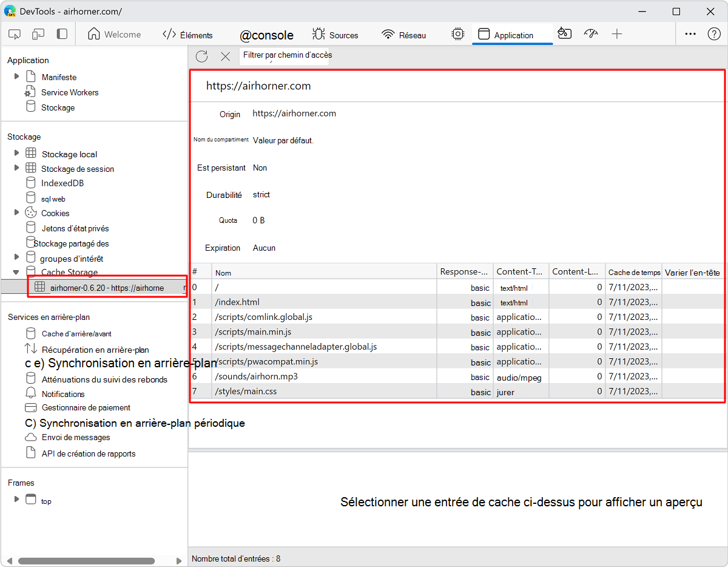Sort by Varier l'en-tête column header
This screenshot has height=567, width=728.
click(692, 271)
